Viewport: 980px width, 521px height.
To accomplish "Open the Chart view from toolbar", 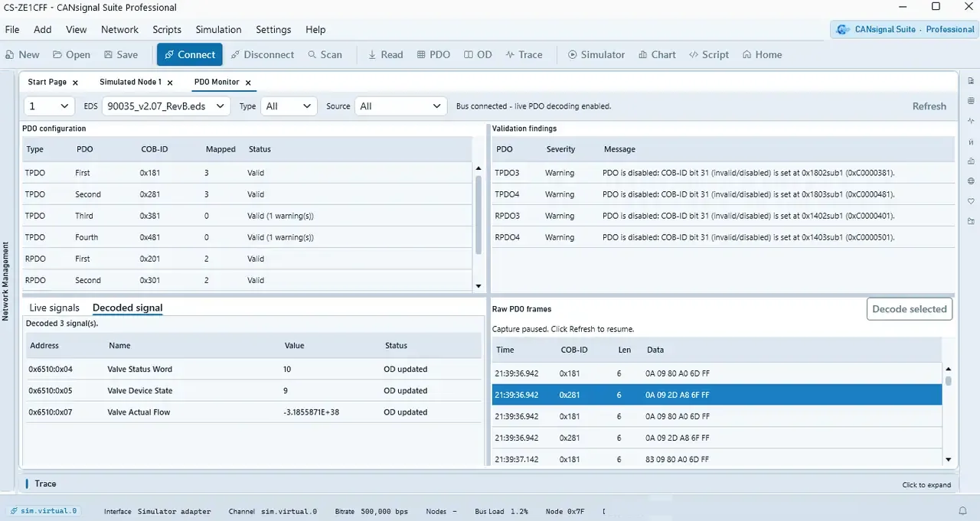I will [x=656, y=54].
